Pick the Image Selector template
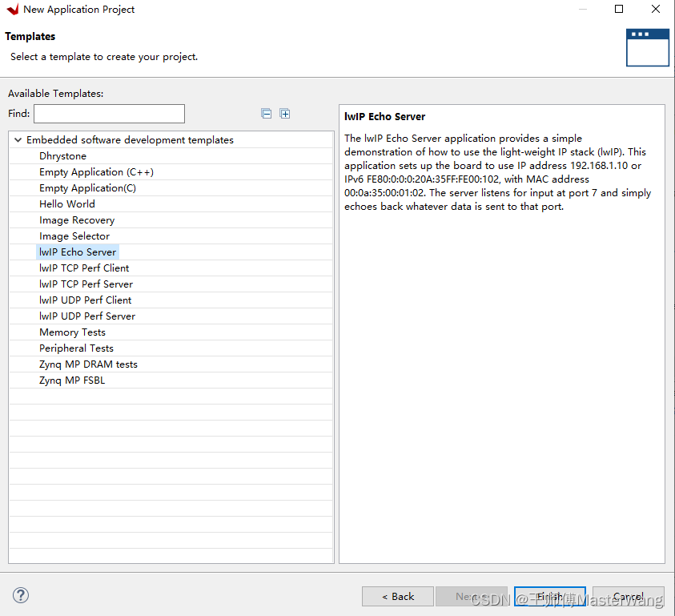This screenshot has height=616, width=675. click(x=74, y=236)
